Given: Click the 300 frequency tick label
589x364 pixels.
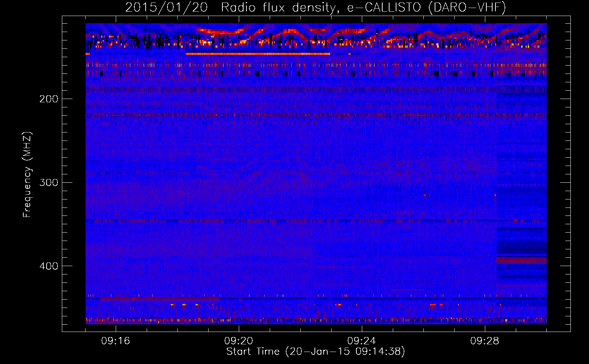Looking at the screenshot, I should pyautogui.click(x=49, y=182).
